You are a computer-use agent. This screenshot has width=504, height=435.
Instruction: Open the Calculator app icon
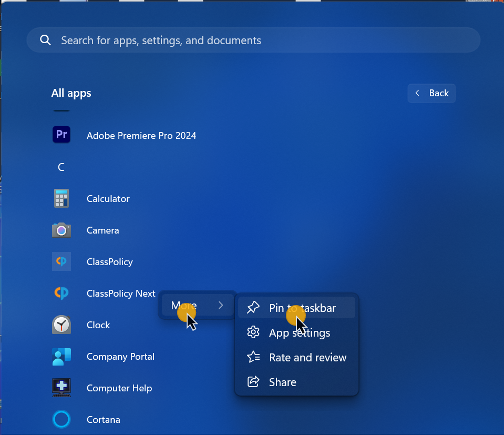coord(61,198)
